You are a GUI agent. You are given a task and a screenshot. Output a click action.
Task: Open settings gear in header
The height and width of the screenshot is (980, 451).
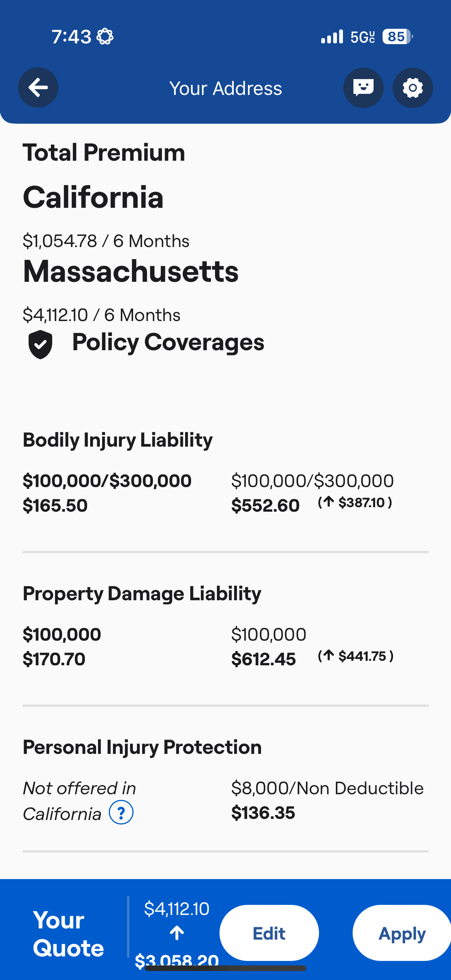coord(412,87)
